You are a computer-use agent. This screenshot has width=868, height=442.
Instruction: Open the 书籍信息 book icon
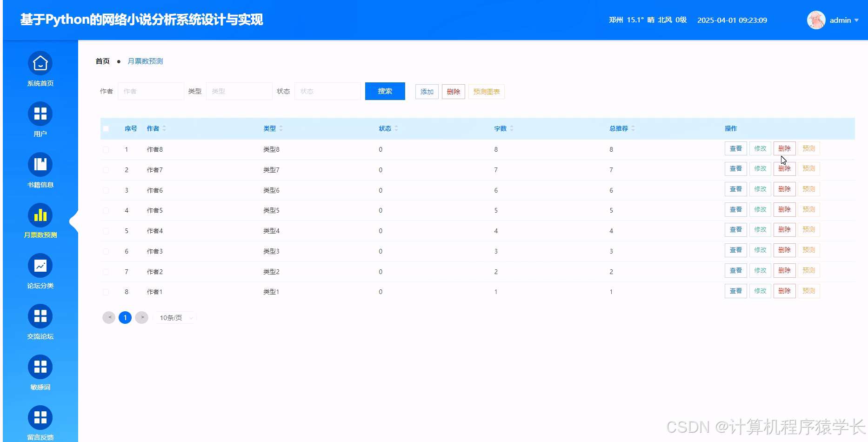40,164
